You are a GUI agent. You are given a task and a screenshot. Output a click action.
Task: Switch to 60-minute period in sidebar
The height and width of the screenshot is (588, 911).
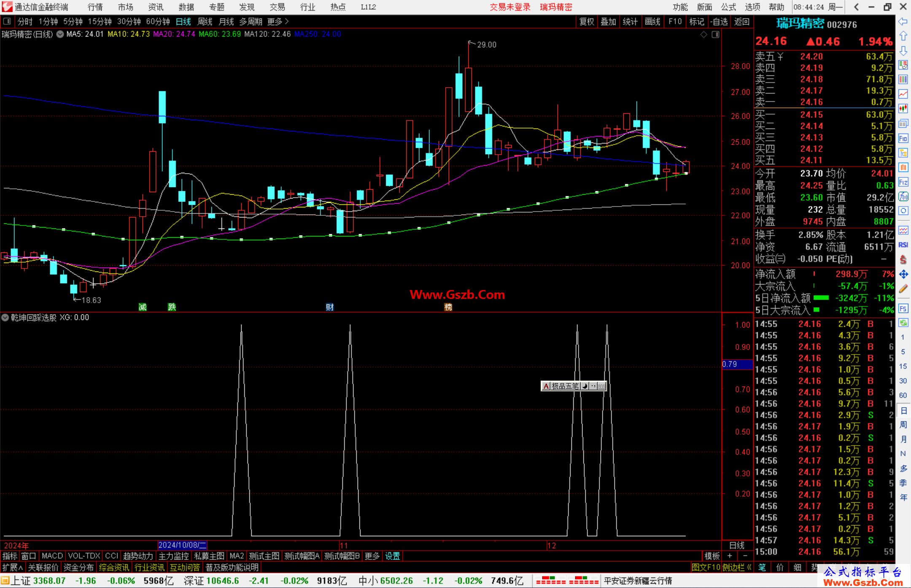pyautogui.click(x=903, y=395)
